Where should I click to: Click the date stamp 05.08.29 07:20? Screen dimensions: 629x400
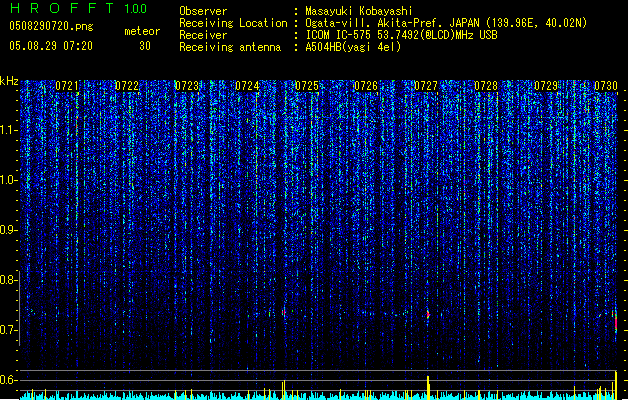(51, 46)
